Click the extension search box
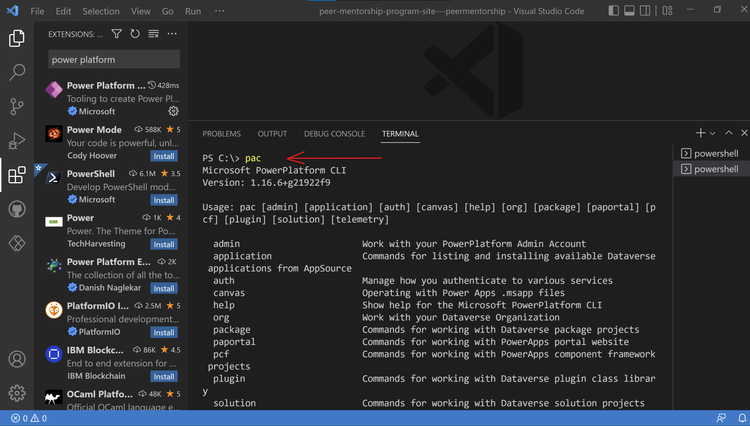The width and height of the screenshot is (750, 426). [114, 60]
